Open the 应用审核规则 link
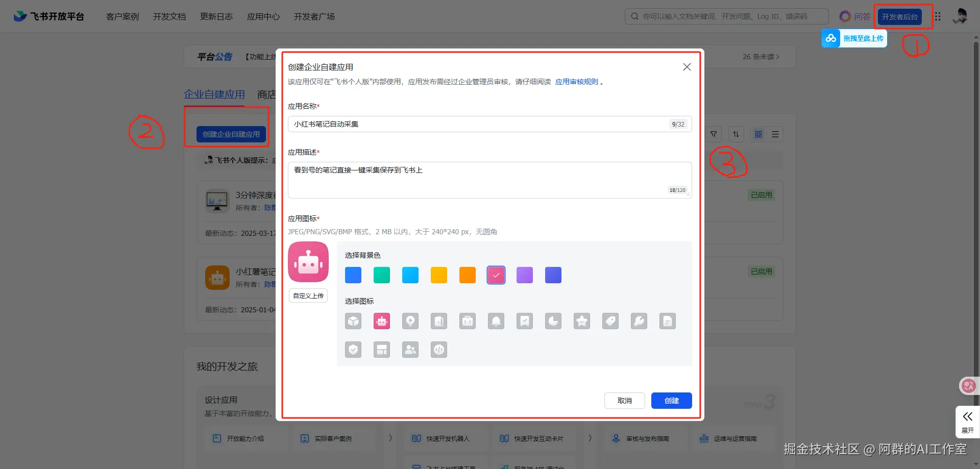Viewport: 980px width, 469px height. pos(577,82)
